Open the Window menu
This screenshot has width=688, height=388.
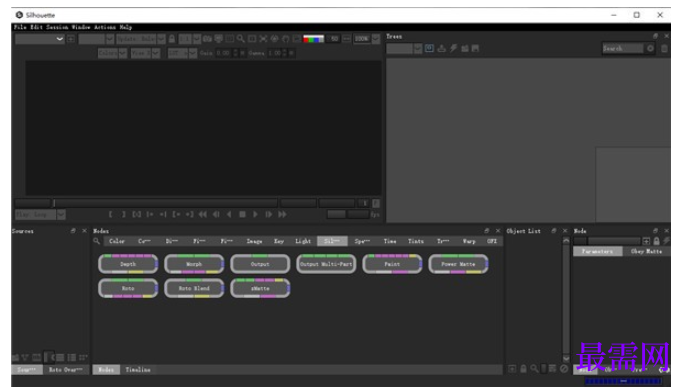point(81,27)
